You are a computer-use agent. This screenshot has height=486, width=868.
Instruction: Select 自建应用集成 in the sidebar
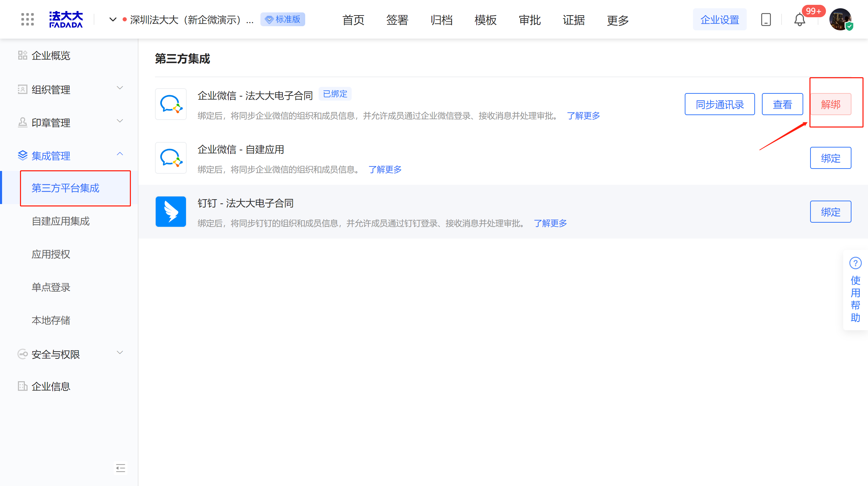click(x=61, y=221)
